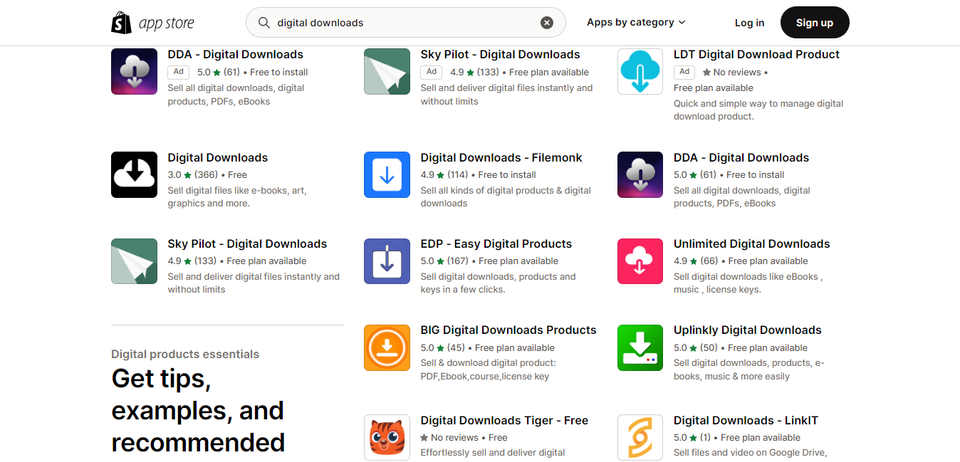Click the Ad badge under DDA listing

pos(178,72)
